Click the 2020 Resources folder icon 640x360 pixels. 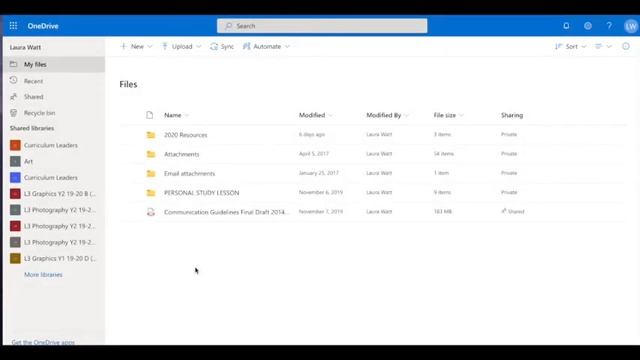[151, 135]
